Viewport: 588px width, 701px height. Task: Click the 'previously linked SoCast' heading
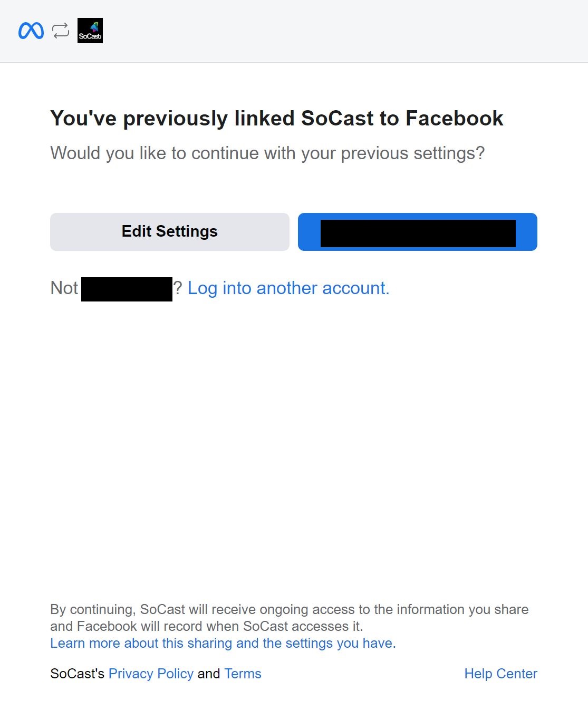pos(277,118)
